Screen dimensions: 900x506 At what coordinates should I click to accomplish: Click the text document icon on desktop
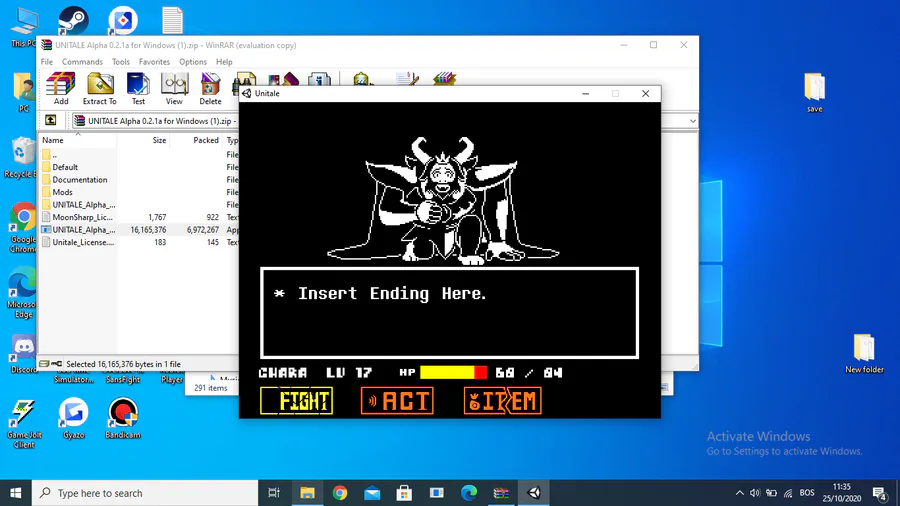pyautogui.click(x=172, y=21)
